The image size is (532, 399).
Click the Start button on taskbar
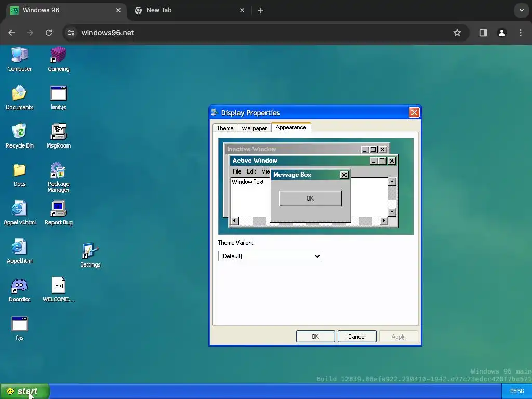pyautogui.click(x=25, y=392)
